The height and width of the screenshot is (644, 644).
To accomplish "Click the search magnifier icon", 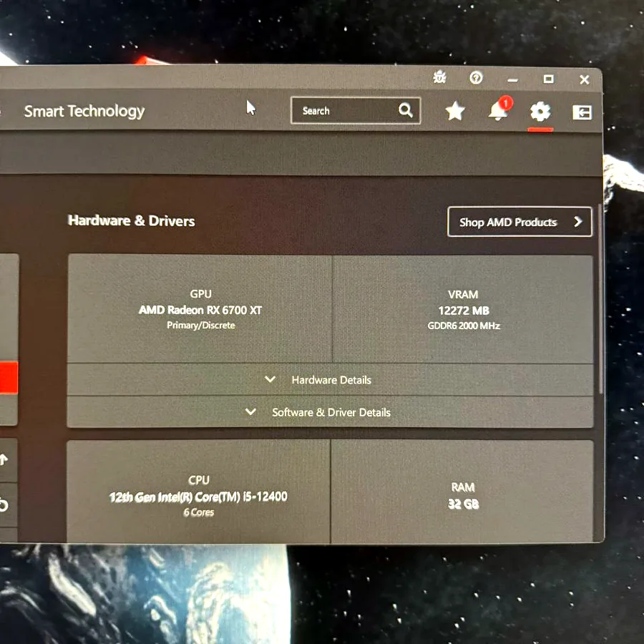I will (x=406, y=110).
